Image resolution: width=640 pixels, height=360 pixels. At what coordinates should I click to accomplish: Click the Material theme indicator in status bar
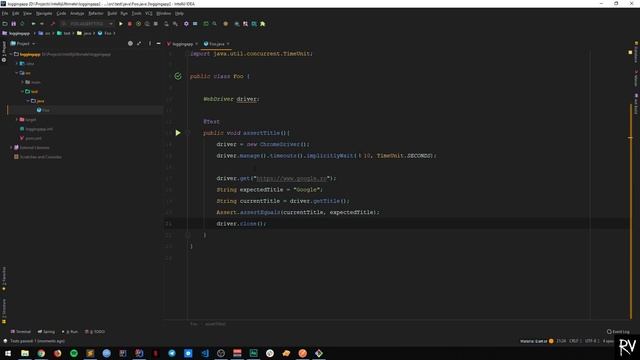(537, 341)
